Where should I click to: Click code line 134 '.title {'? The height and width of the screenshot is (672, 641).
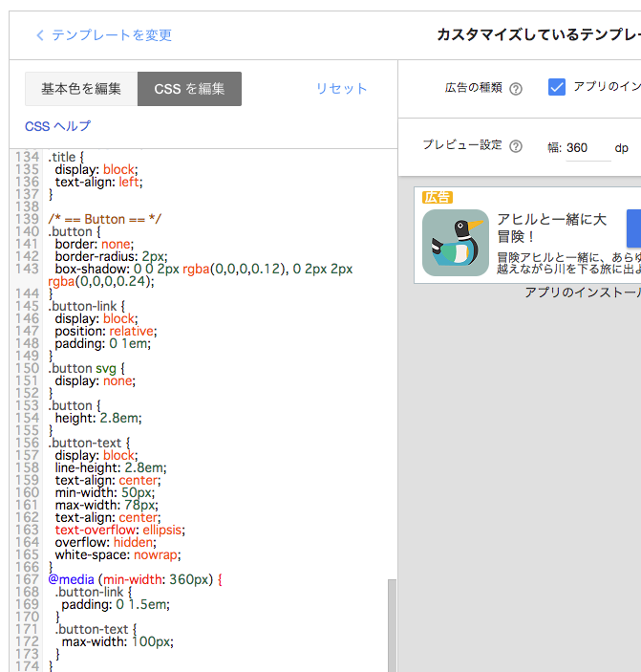(66, 157)
